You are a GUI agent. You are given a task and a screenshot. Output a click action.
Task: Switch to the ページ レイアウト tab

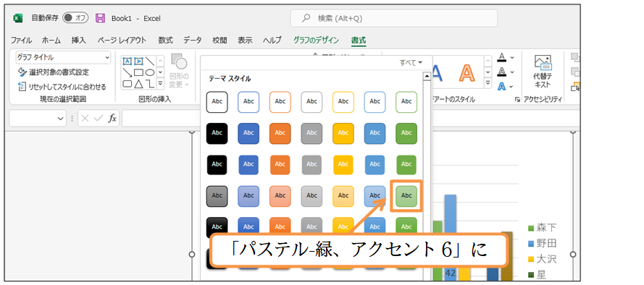click(122, 41)
